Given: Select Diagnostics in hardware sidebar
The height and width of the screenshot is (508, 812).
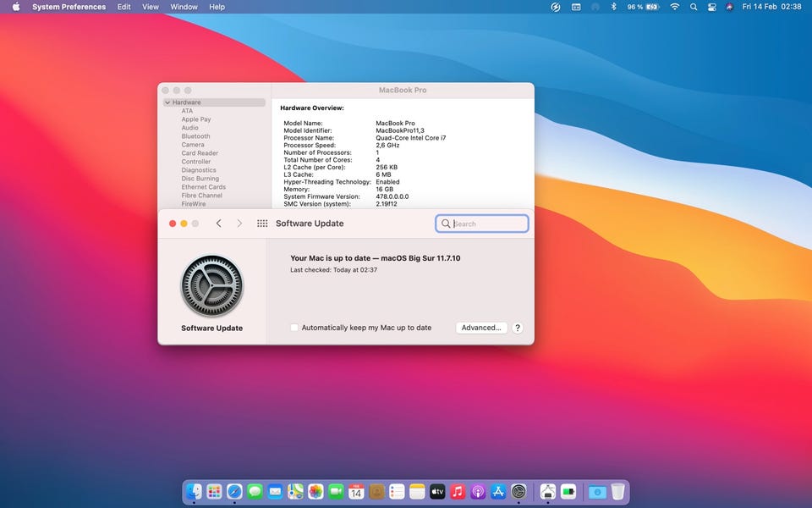Looking at the screenshot, I should tap(199, 170).
